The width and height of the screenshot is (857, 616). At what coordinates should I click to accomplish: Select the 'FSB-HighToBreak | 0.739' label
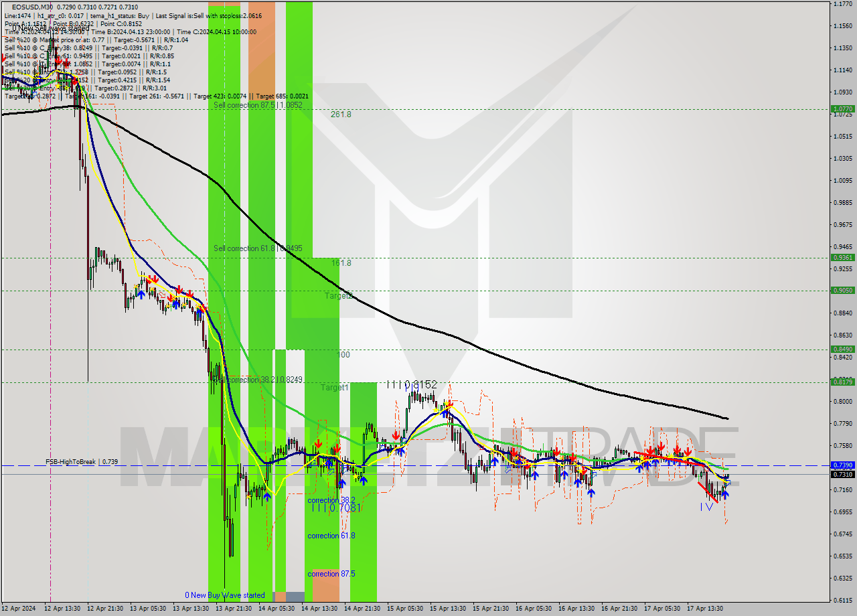(82, 462)
